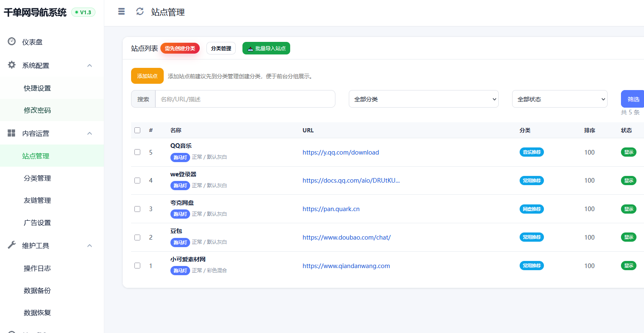
Task: Open 数据备份 in the sidebar
Action: (x=52, y=290)
